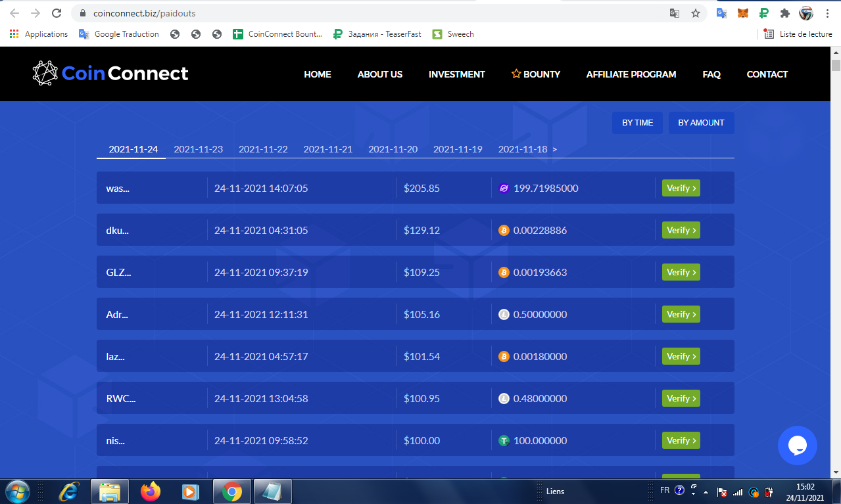Open the Liste de lecture panel

point(798,34)
